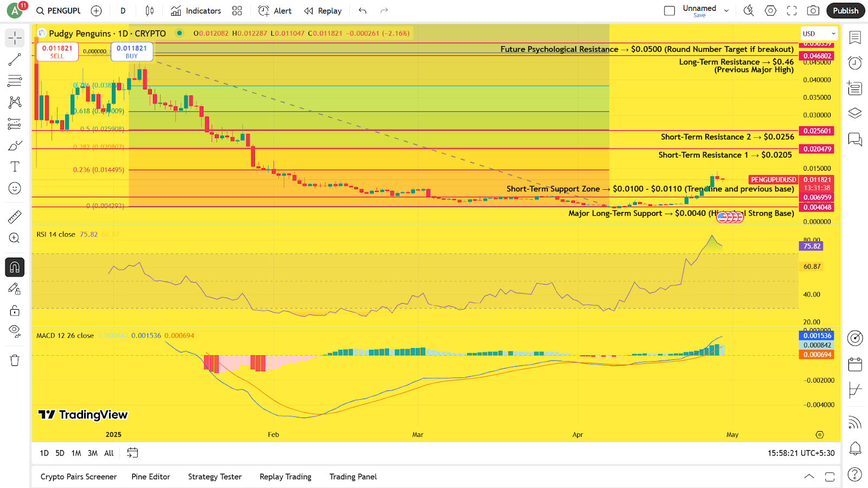Viewport: 868px width, 488px height.
Task: Open the economic calendar panel
Action: coord(855,364)
